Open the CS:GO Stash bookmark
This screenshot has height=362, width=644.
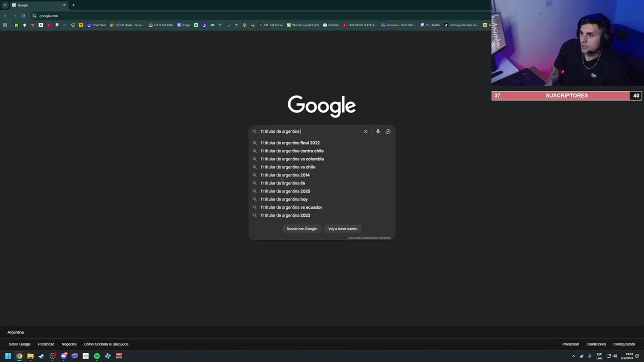(x=127, y=25)
